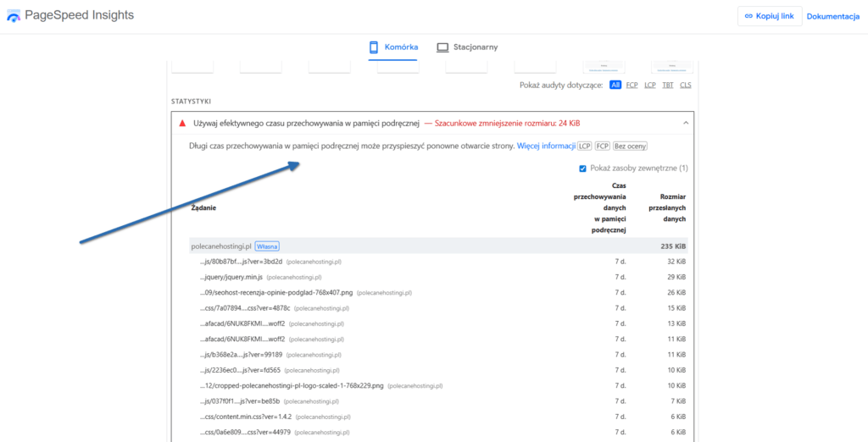Click the STATYSTYKI section heading
Viewport: 868px width, 442px height.
(191, 102)
